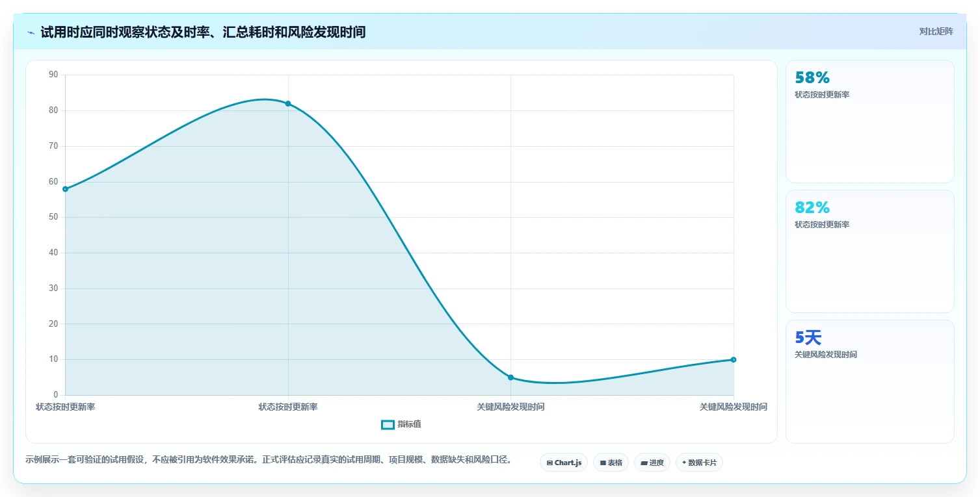Image resolution: width=980 pixels, height=497 pixels.
Task: Click the x-axis label below the 82 data point
Action: pos(288,407)
